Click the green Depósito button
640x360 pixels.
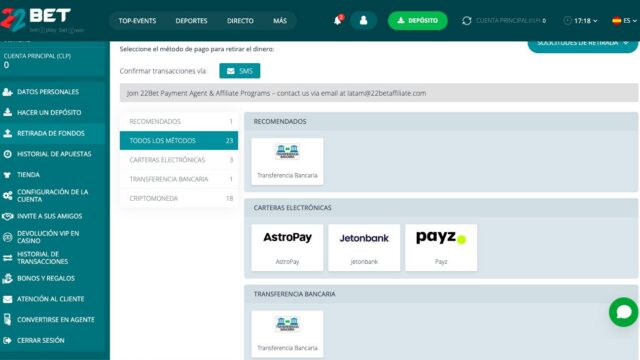pos(418,20)
